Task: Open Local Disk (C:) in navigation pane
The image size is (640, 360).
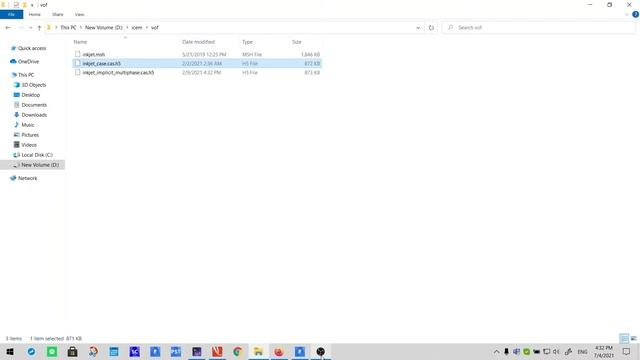Action: coord(37,155)
